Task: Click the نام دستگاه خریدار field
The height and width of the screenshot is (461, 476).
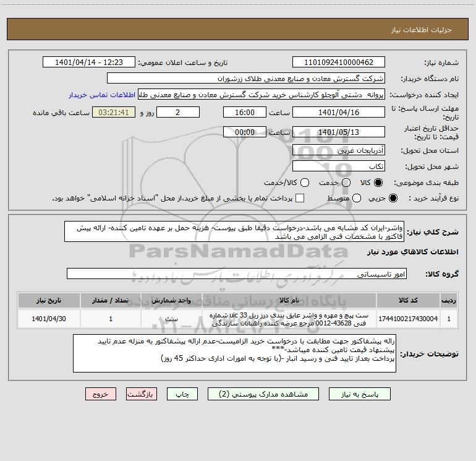Action: 246,79
